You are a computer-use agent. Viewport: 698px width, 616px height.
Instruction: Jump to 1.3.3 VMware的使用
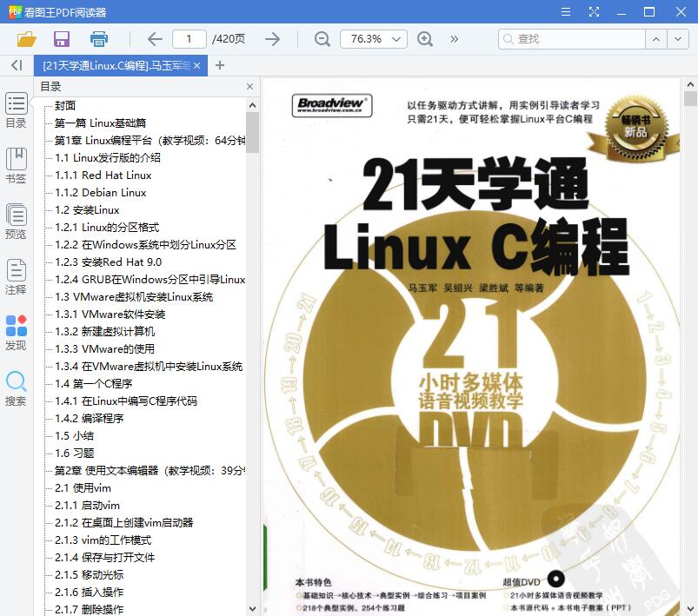coord(104,348)
